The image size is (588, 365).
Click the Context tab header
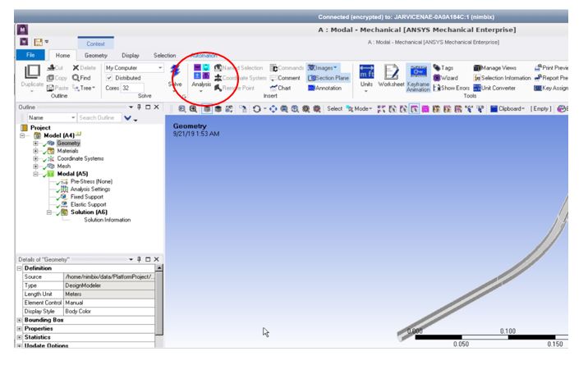click(x=95, y=43)
